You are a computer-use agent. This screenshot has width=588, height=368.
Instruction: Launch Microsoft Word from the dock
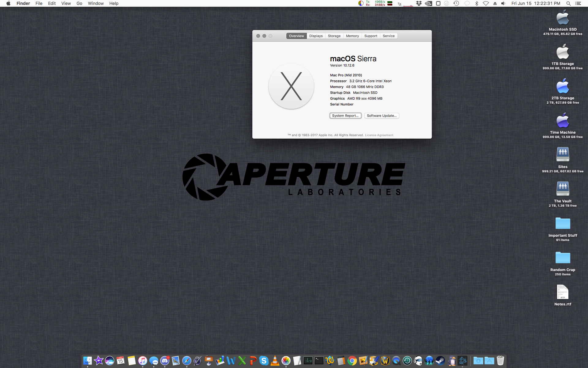click(x=231, y=361)
